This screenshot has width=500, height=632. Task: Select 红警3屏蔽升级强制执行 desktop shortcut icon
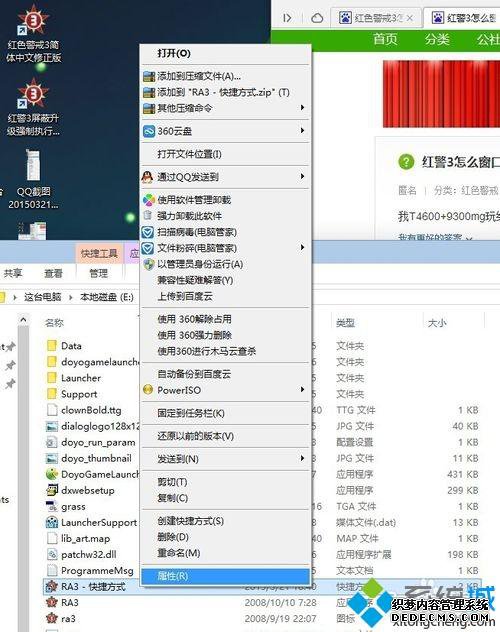point(33,94)
